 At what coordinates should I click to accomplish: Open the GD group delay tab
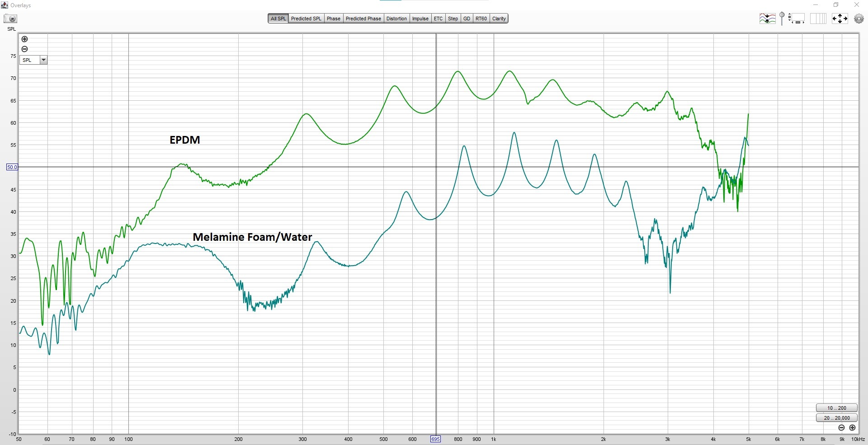(467, 19)
